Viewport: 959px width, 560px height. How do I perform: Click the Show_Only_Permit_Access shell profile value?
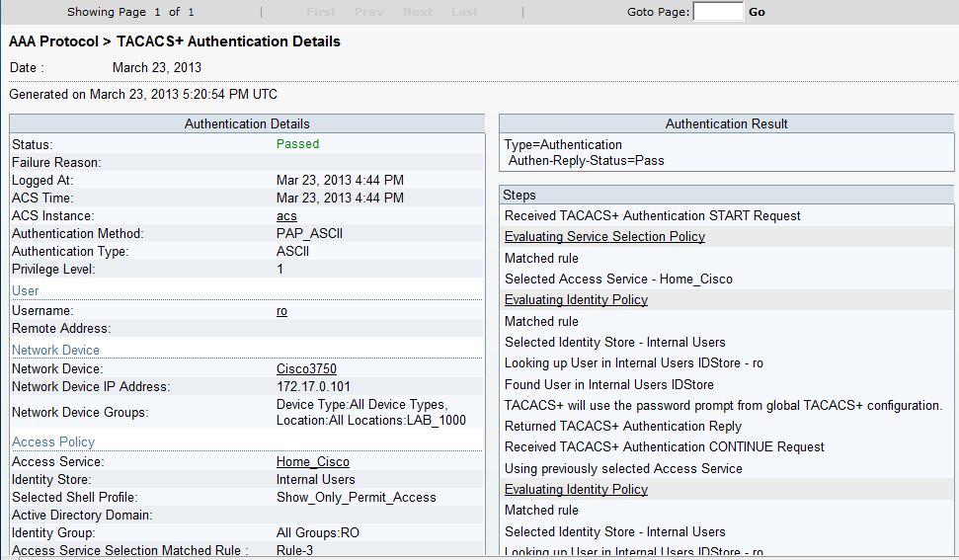(356, 498)
